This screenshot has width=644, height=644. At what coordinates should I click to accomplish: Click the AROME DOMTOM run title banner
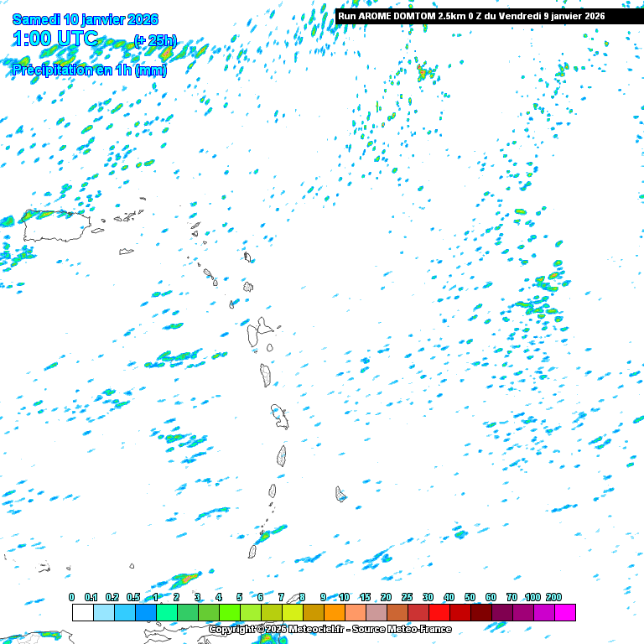pyautogui.click(x=470, y=16)
